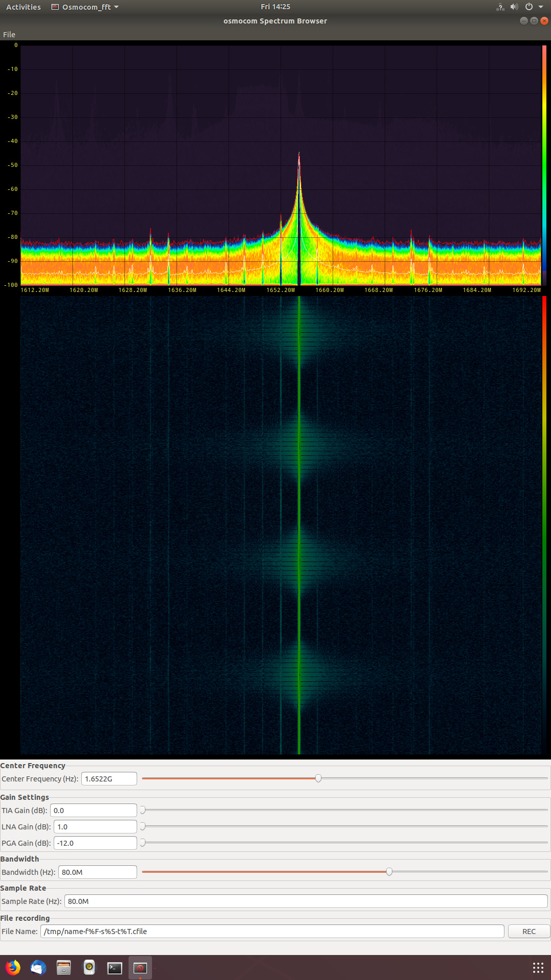Viewport: 551px width, 980px height.
Task: Expand the system menu dropdown arrow
Action: (541, 7)
